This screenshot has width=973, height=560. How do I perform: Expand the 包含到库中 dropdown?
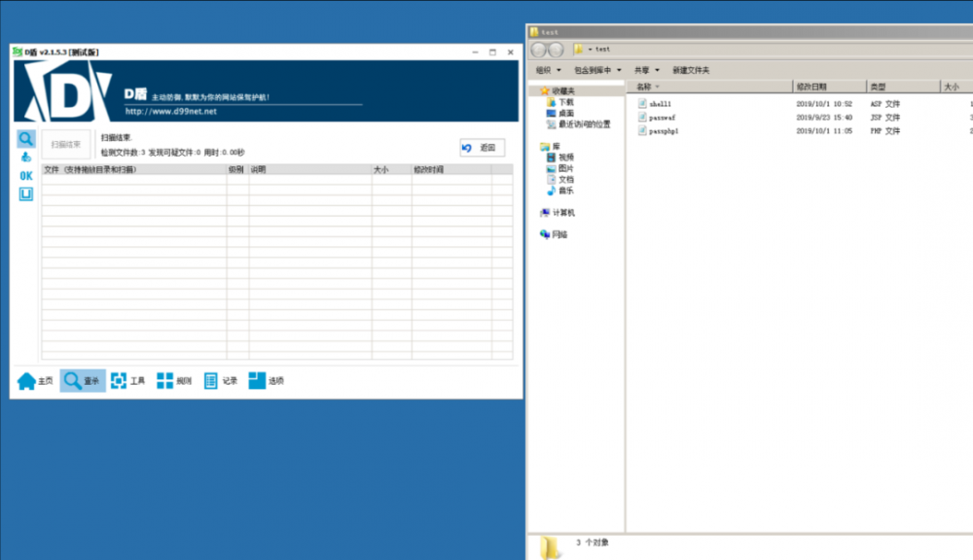pos(597,70)
